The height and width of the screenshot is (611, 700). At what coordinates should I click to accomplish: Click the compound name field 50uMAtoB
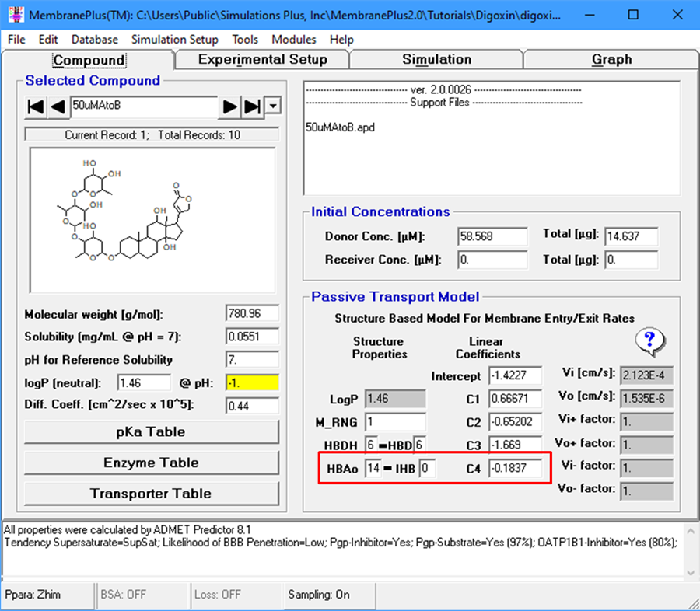(x=144, y=106)
